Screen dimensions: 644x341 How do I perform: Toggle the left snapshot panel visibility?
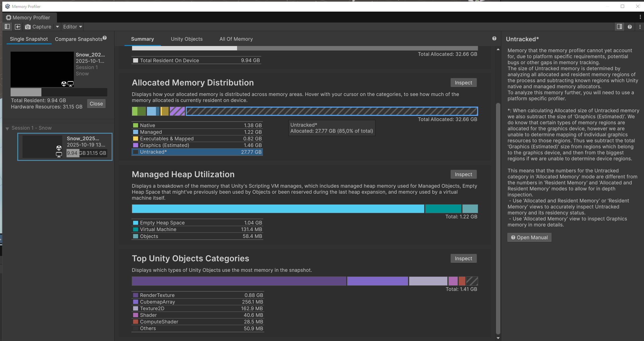(x=7, y=27)
